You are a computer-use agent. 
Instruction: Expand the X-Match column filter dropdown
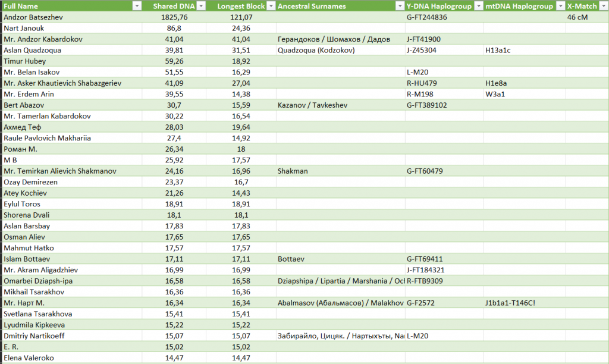602,6
